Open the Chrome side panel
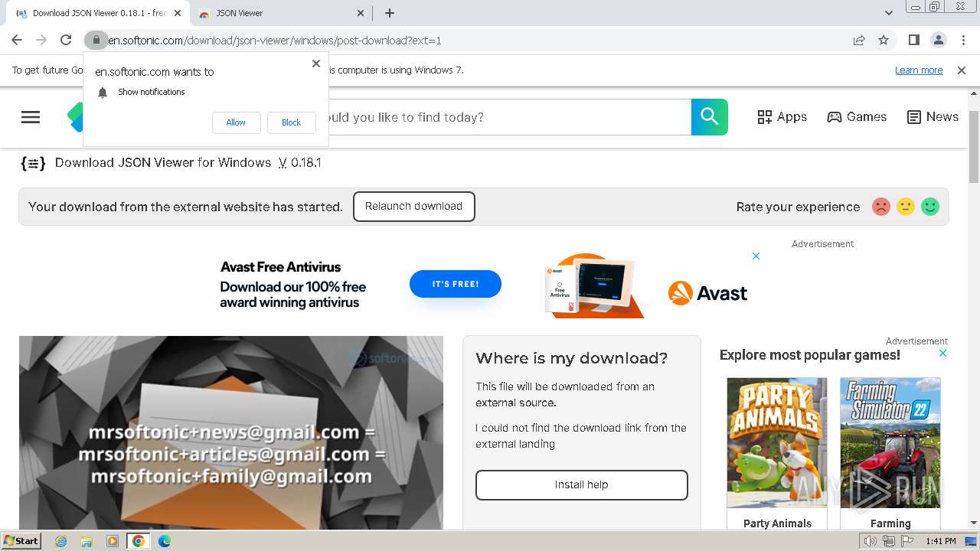 (x=913, y=40)
